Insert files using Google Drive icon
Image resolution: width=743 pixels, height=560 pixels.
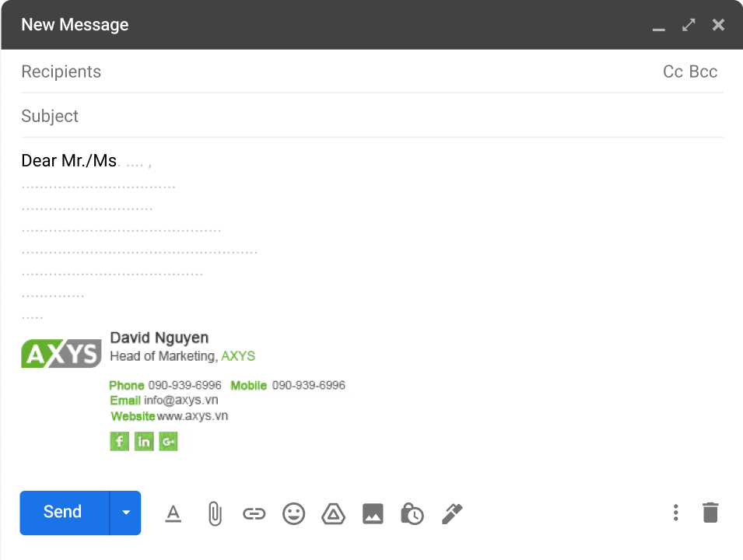point(333,513)
